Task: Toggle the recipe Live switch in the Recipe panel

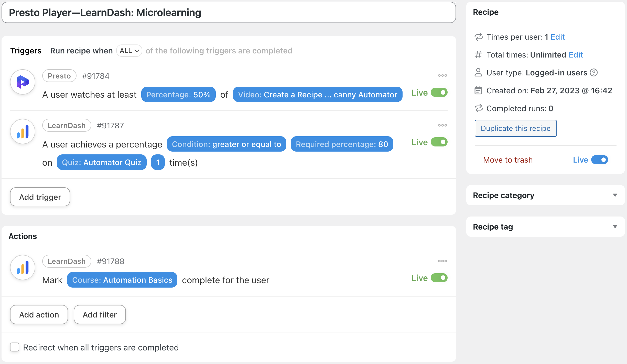Action: click(600, 160)
